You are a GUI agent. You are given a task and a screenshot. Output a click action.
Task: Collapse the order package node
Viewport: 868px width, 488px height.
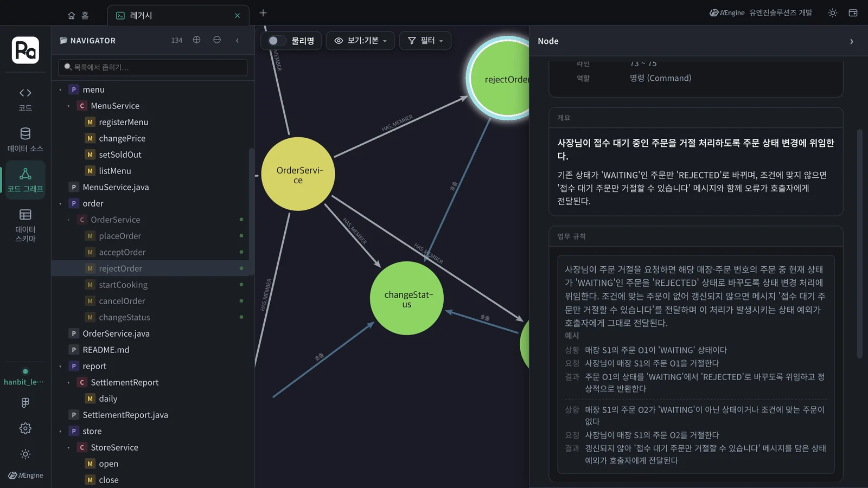coord(60,203)
